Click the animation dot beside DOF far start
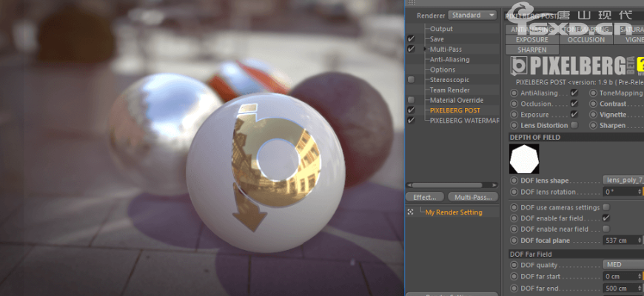644x296 pixels. coord(514,276)
